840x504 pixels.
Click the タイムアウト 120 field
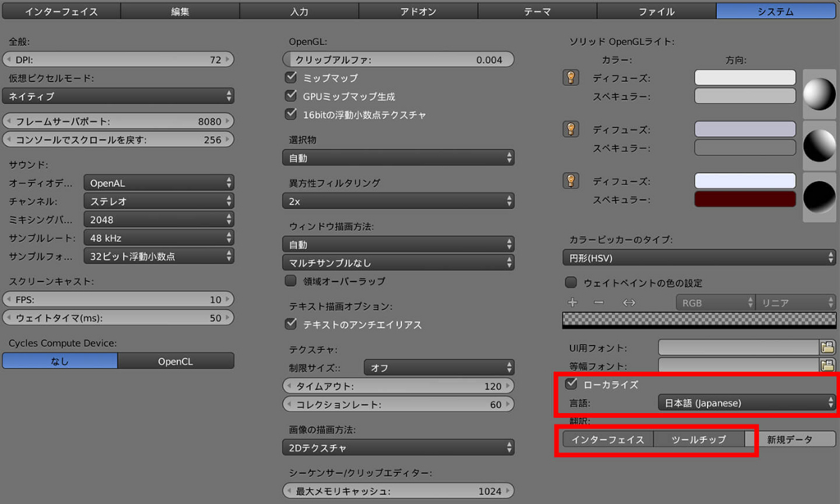click(x=399, y=386)
